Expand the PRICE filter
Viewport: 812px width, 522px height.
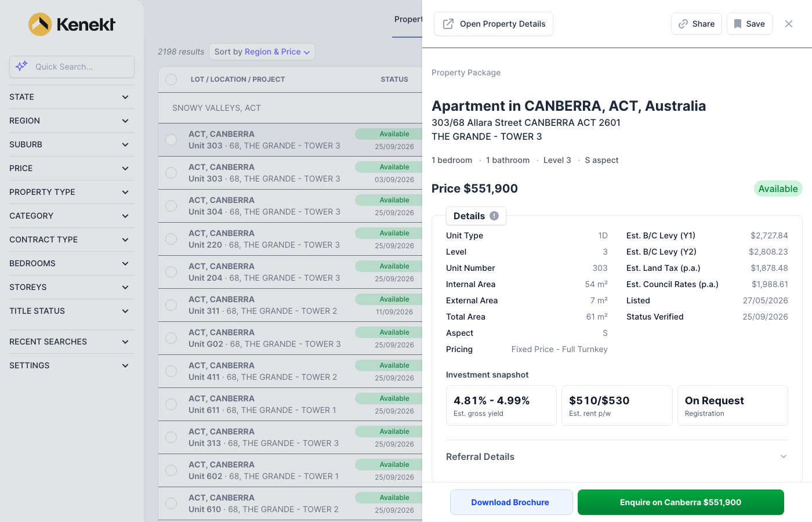(x=72, y=168)
